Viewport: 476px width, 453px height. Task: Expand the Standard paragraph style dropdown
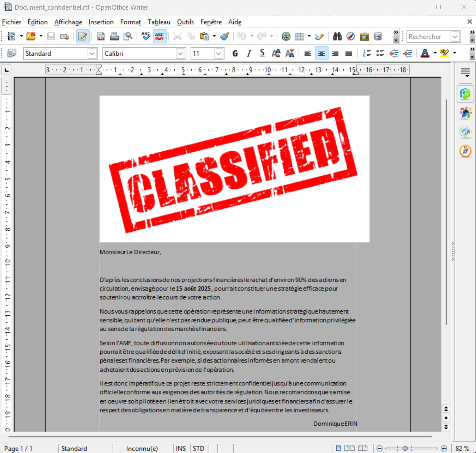point(92,54)
